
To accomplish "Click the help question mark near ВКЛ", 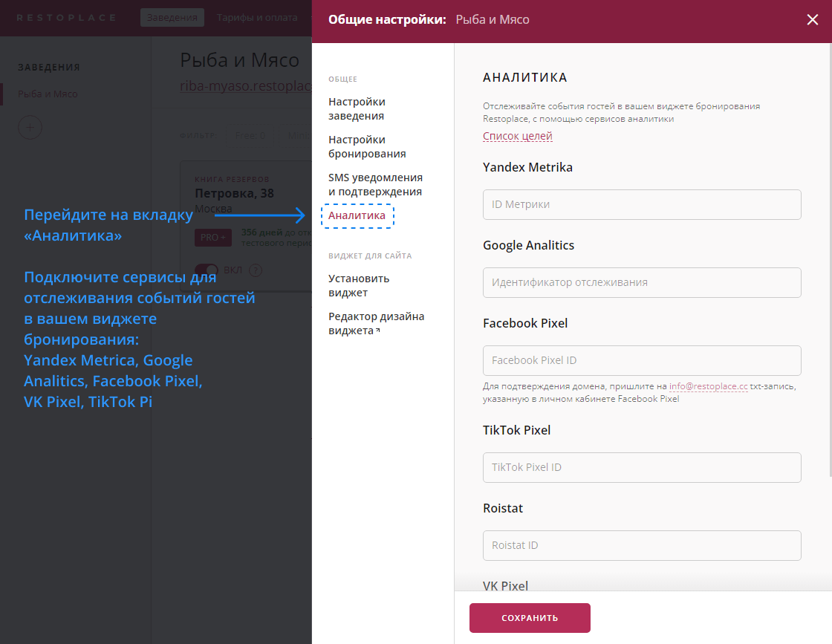I will tap(256, 270).
